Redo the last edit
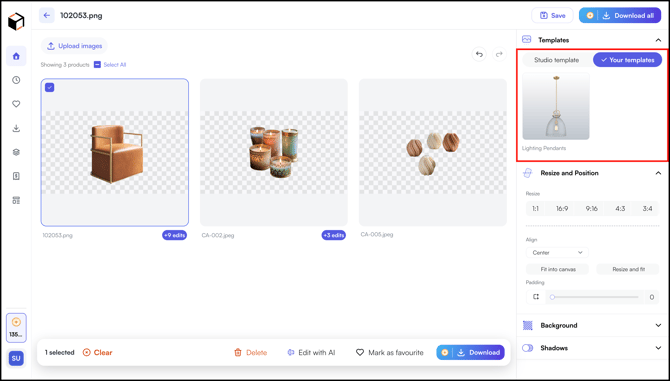 pos(499,54)
